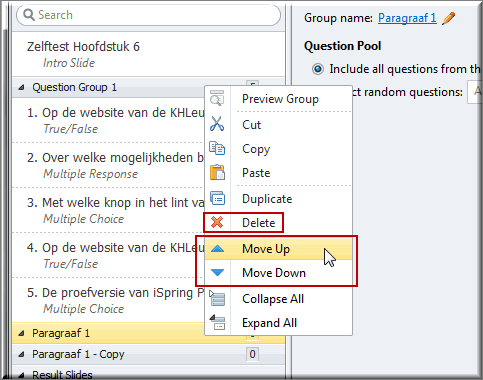Viewport: 483px width, 380px height.
Task: Click the blue Move Down arrow icon
Action: point(217,273)
